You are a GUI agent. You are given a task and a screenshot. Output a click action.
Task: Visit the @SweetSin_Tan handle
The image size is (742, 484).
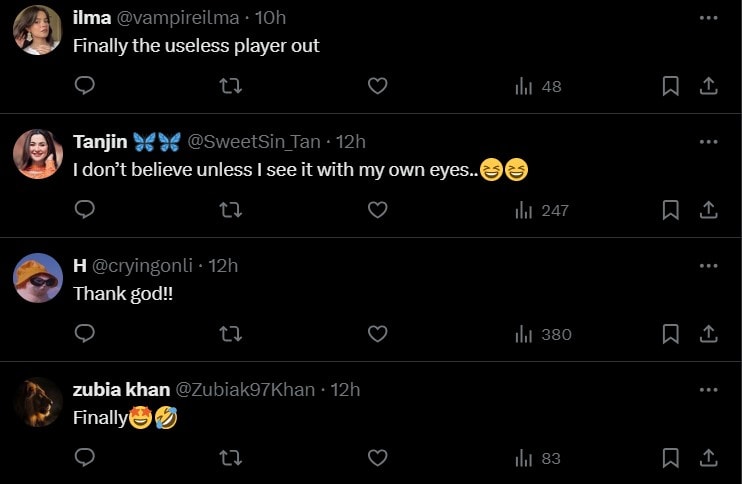pyautogui.click(x=253, y=142)
